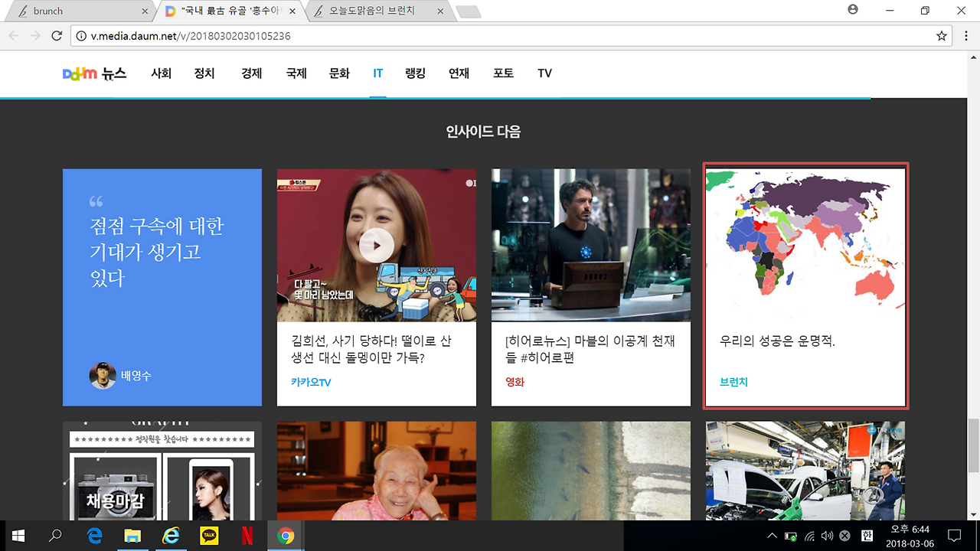Select the IT news category
This screenshot has width=980, height=551.
pos(377,73)
